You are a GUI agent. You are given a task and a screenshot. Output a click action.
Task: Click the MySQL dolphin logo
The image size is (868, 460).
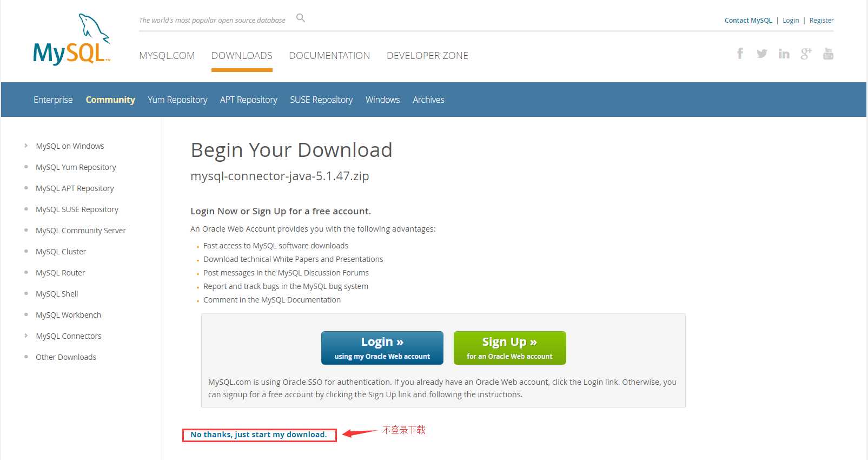72,40
